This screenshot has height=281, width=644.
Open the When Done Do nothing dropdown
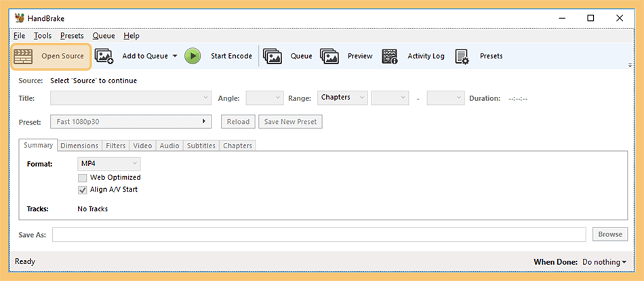605,262
